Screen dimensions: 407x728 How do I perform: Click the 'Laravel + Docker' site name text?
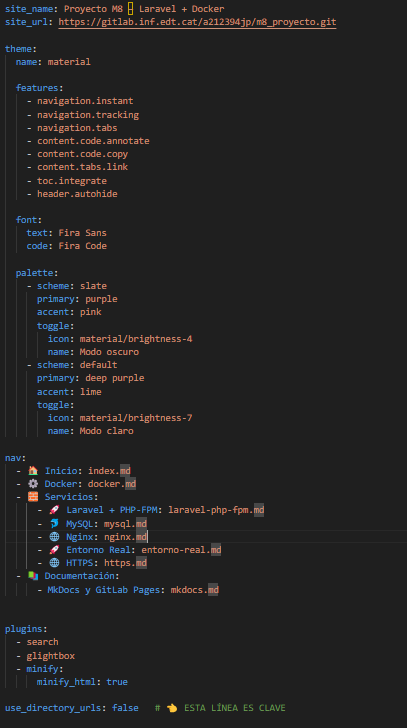tap(181, 9)
